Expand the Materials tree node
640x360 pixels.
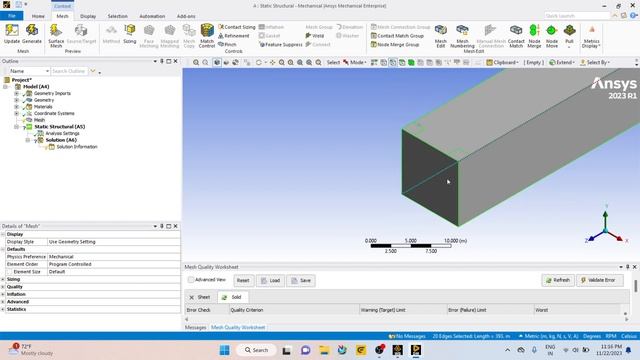coord(16,107)
